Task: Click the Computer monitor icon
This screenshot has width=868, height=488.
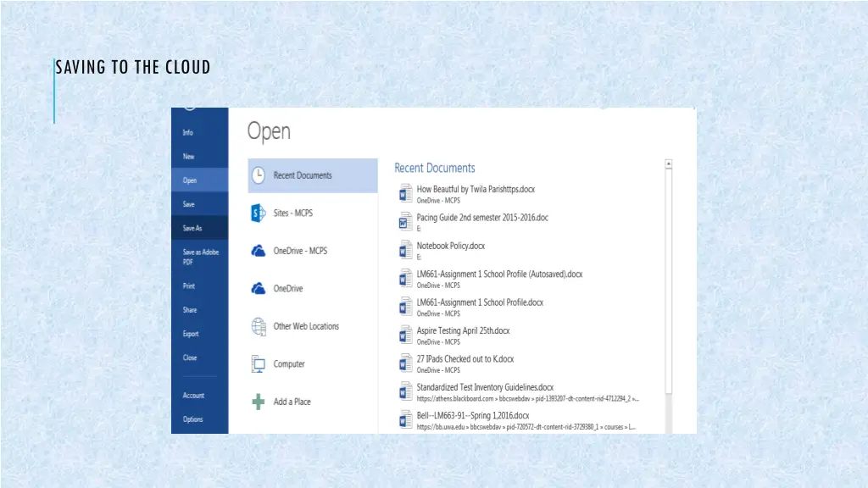Action: 259,364
